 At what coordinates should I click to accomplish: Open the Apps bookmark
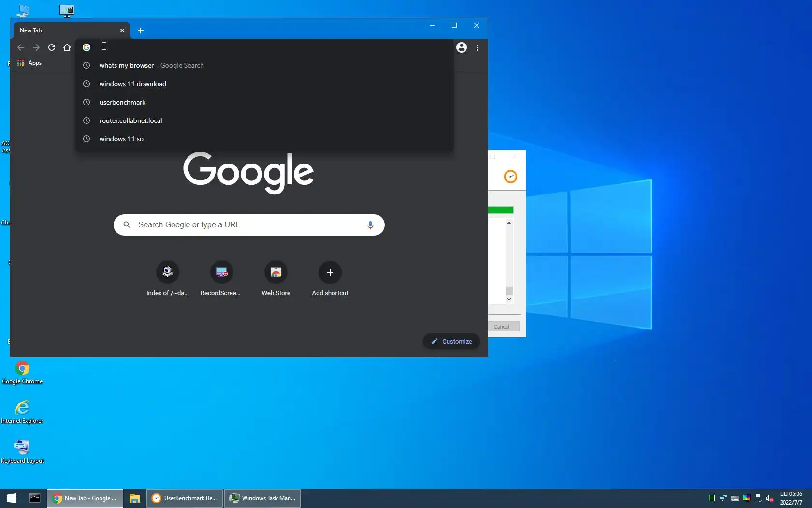(x=29, y=63)
